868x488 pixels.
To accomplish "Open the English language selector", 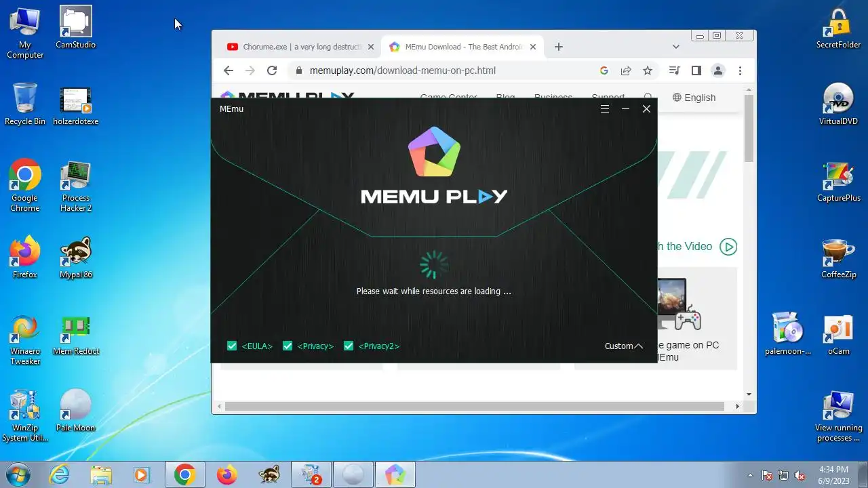I will [694, 98].
